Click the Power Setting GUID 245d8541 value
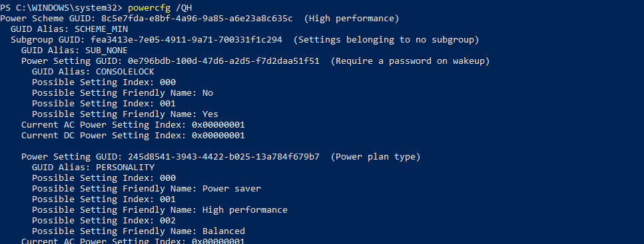Viewport: 644px width, 244px height. tap(224, 157)
